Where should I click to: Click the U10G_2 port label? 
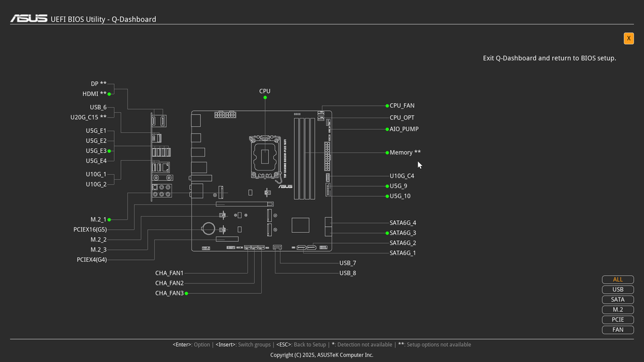click(96, 185)
